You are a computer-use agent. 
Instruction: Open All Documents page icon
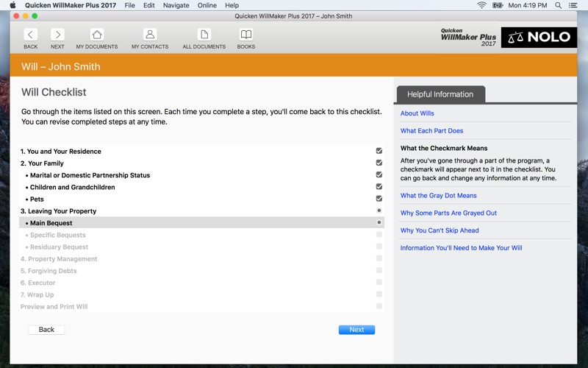point(204,35)
